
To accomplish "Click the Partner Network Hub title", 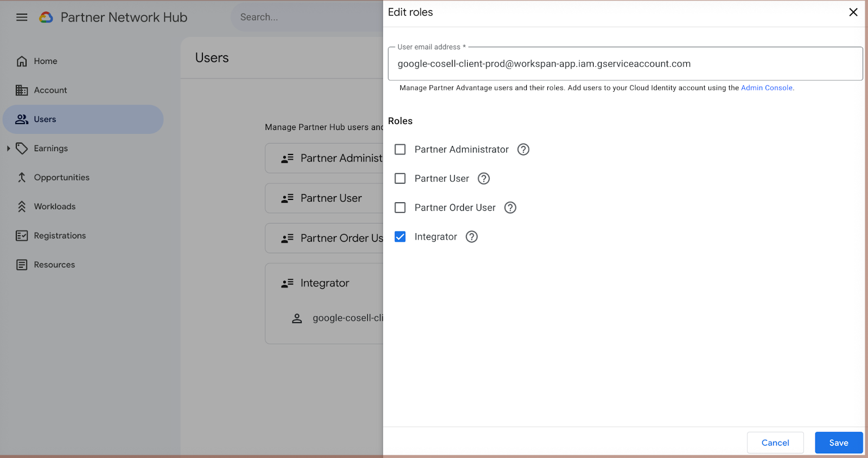I will [x=124, y=17].
